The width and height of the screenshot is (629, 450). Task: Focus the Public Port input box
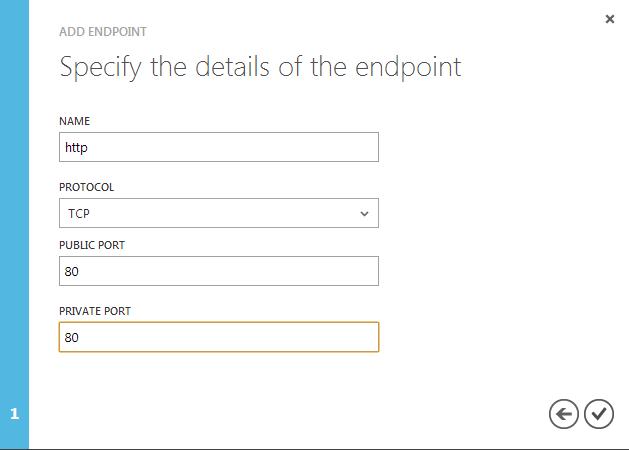point(218,271)
